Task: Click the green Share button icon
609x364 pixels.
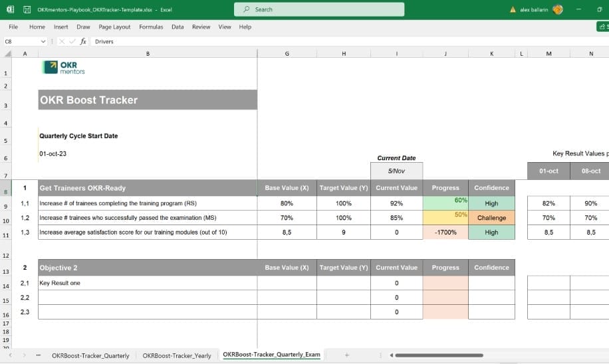Action: 602,27
